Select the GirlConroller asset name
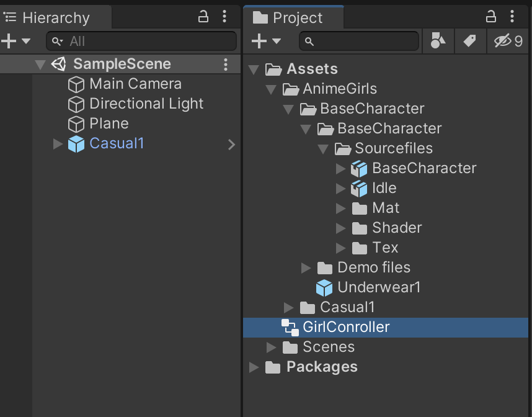532x417 pixels. pyautogui.click(x=346, y=327)
